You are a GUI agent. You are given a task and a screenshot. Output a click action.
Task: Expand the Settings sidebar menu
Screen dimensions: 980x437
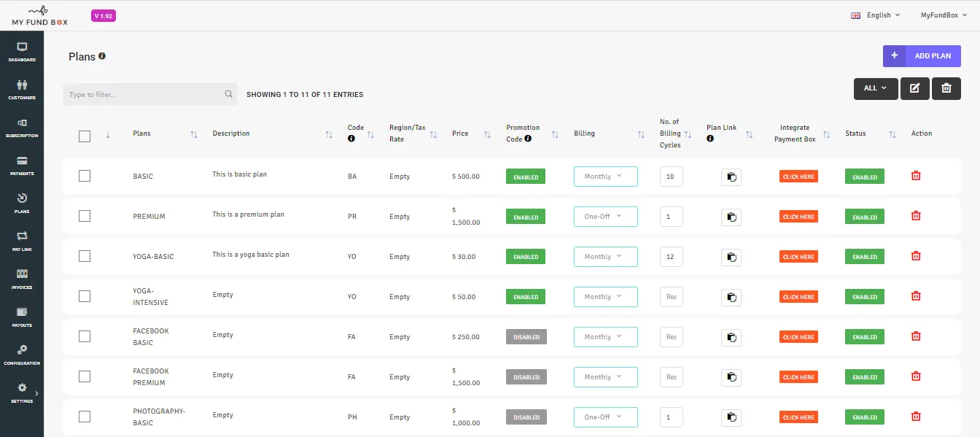click(x=22, y=392)
